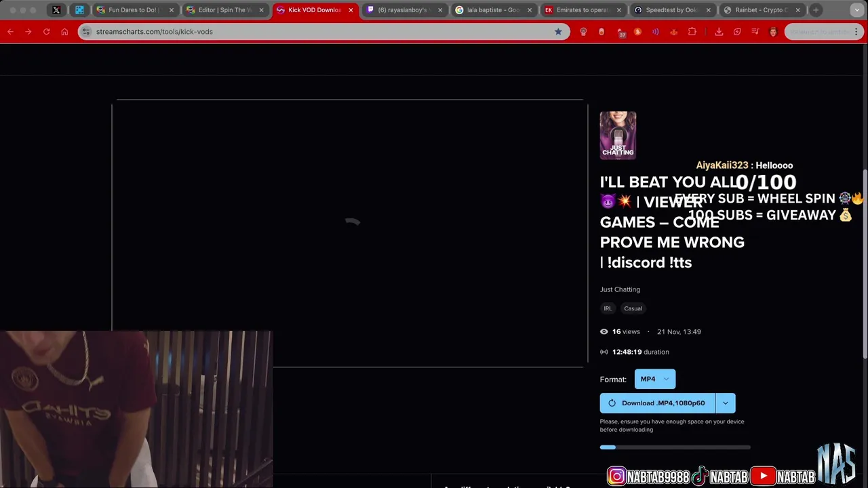The width and height of the screenshot is (868, 488).
Task: Open the Just Chatting category link
Action: click(x=620, y=289)
